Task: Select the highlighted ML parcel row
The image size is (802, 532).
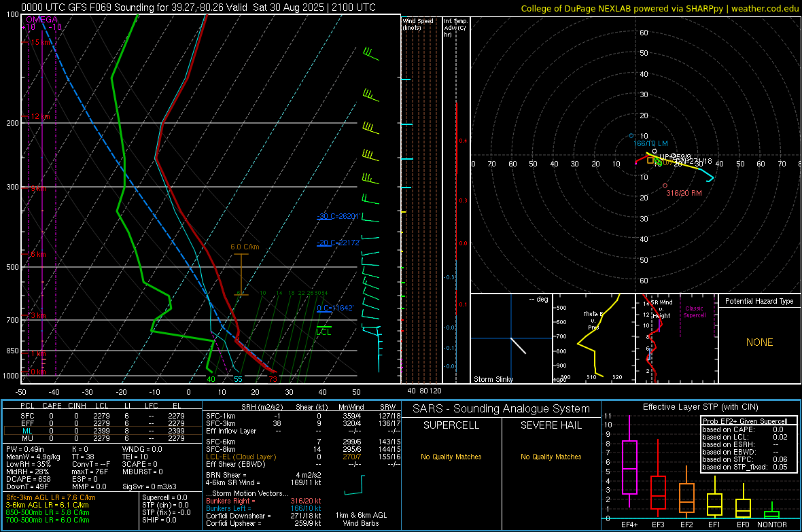Action: [102, 431]
